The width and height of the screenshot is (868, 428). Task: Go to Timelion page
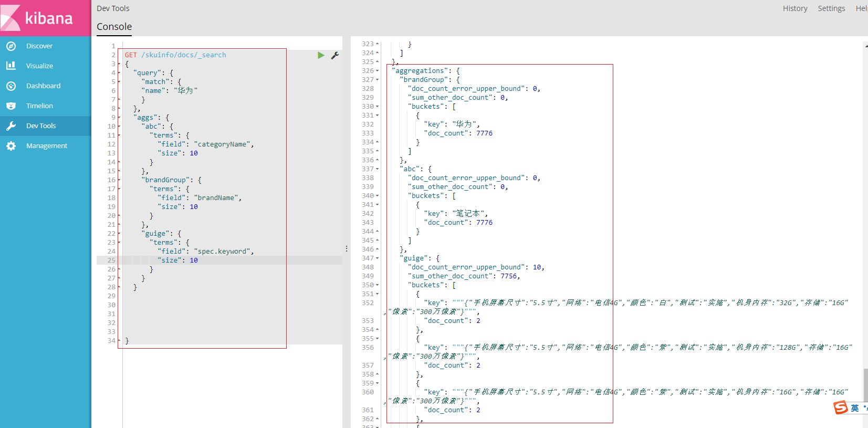(39, 106)
